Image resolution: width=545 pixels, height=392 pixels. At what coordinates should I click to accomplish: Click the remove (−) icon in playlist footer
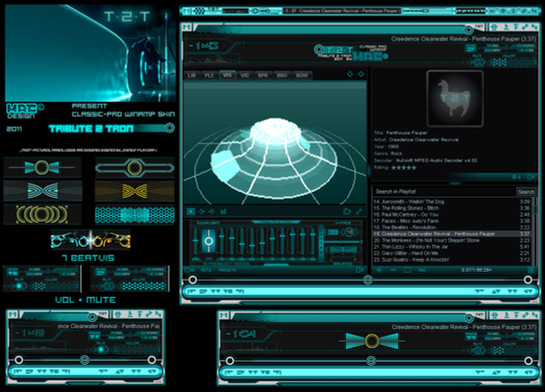[x=393, y=270]
